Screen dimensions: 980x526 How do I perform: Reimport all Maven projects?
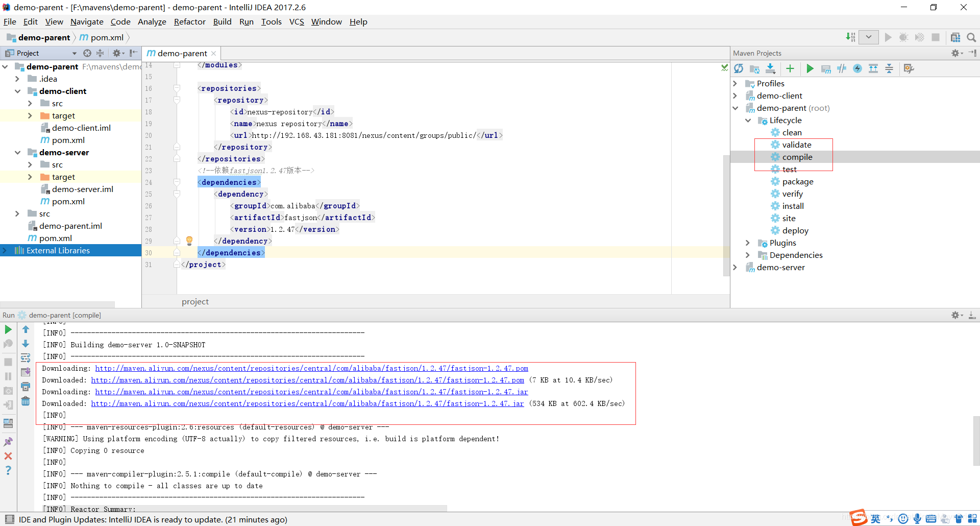click(x=739, y=68)
